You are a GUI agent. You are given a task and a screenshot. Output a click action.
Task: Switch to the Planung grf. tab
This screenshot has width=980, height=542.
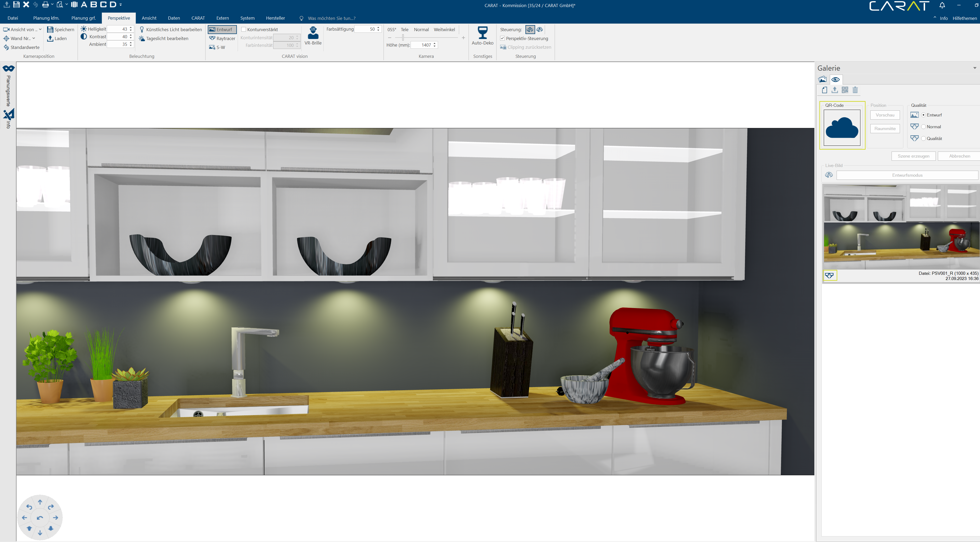(x=83, y=18)
